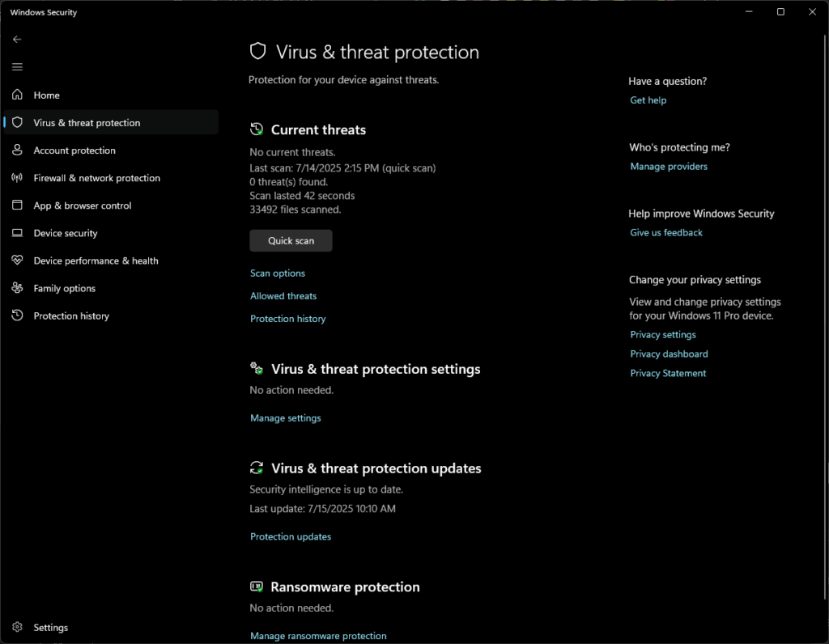View Allowed threats
The height and width of the screenshot is (644, 829).
coord(283,295)
